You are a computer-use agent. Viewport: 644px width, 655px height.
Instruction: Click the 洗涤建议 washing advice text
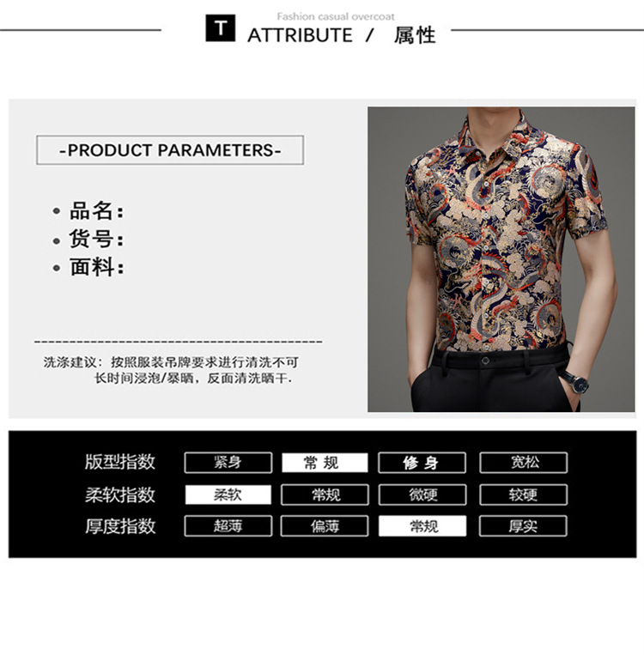click(171, 370)
